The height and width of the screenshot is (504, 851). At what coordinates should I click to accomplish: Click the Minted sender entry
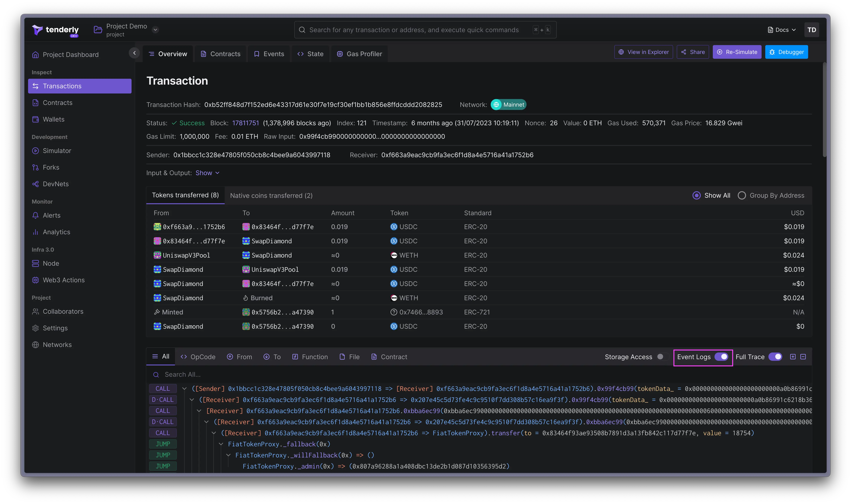point(169,312)
